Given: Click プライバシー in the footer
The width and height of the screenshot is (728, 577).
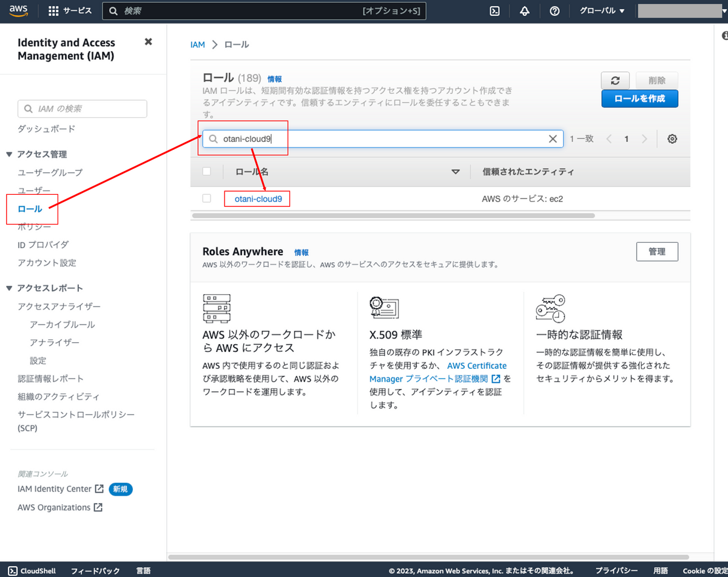Looking at the screenshot, I should pos(616,571).
